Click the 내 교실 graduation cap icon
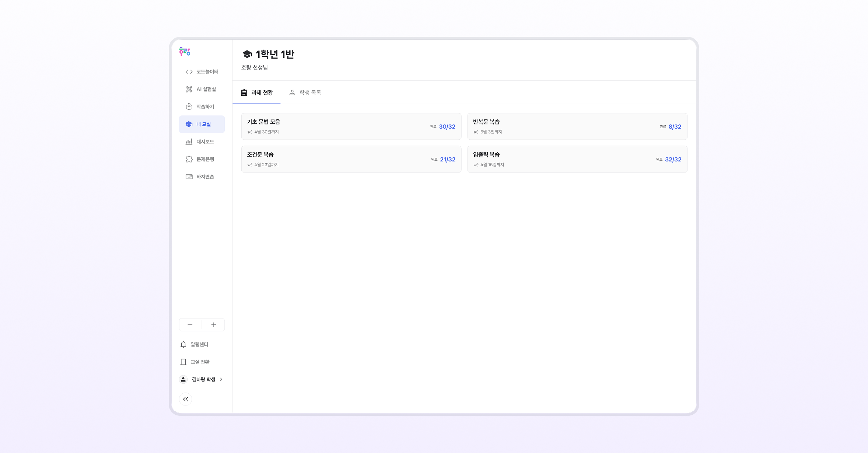Image resolution: width=868 pixels, height=453 pixels. tap(189, 124)
